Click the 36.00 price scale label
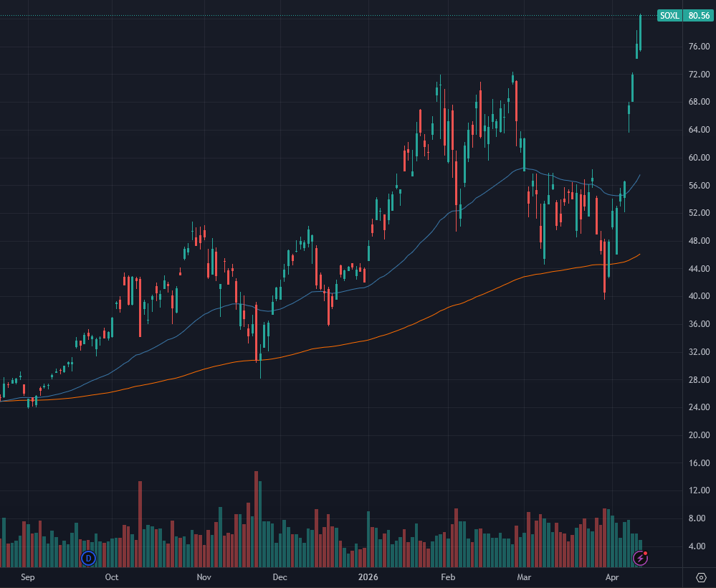 tap(699, 324)
